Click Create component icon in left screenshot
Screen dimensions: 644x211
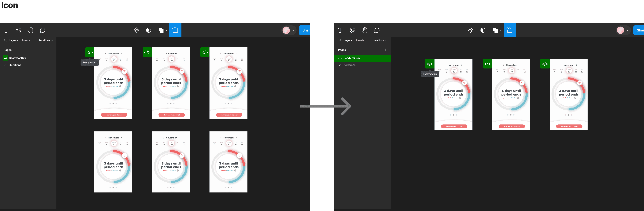click(x=136, y=30)
